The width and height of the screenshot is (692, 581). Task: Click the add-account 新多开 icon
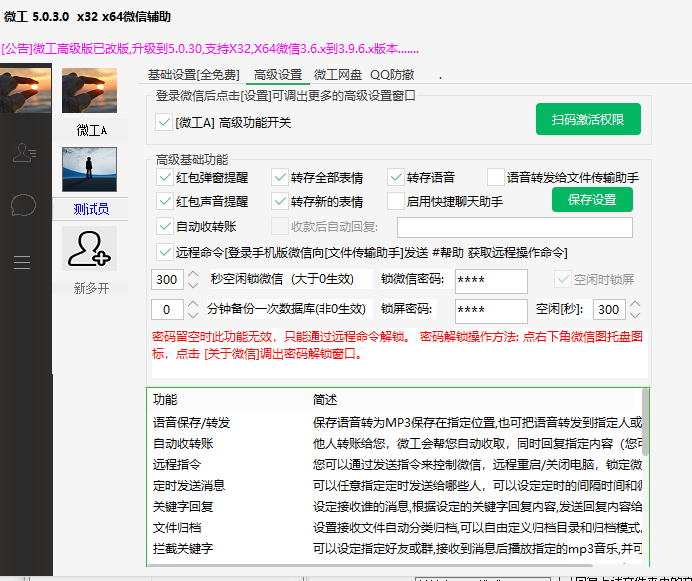[x=90, y=249]
